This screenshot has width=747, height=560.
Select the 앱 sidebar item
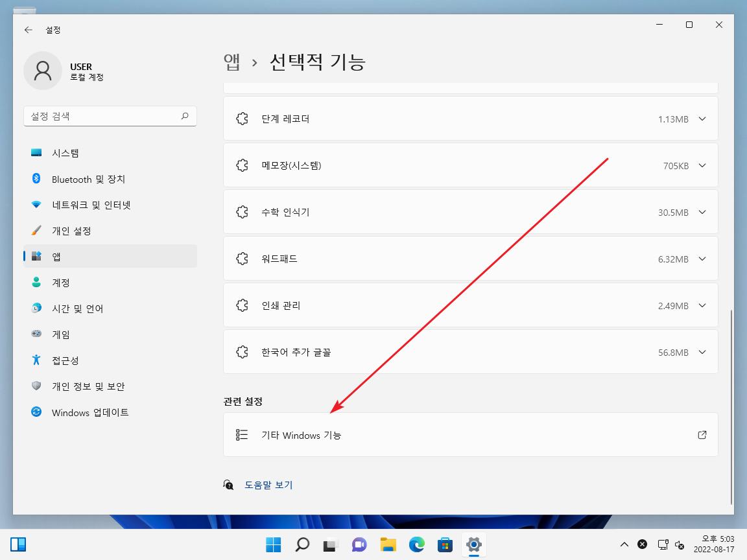(110, 257)
